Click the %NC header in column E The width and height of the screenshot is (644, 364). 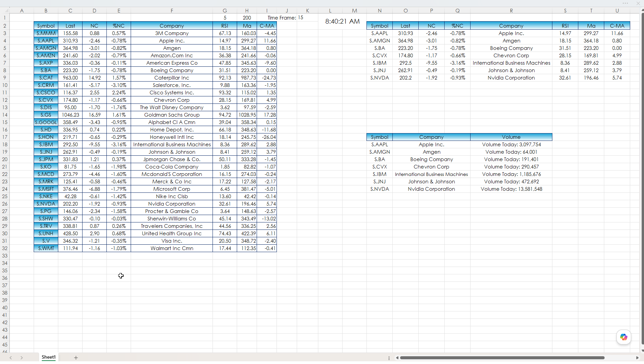(x=119, y=26)
